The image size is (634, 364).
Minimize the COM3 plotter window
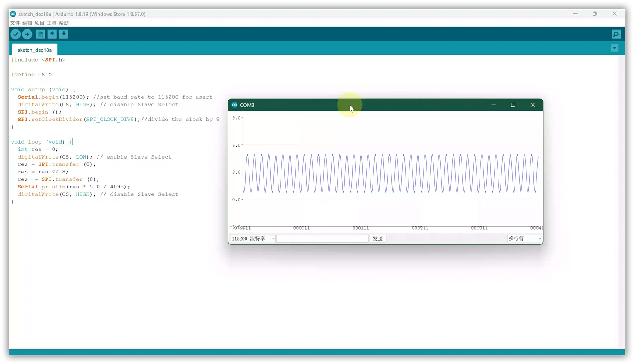(x=493, y=105)
